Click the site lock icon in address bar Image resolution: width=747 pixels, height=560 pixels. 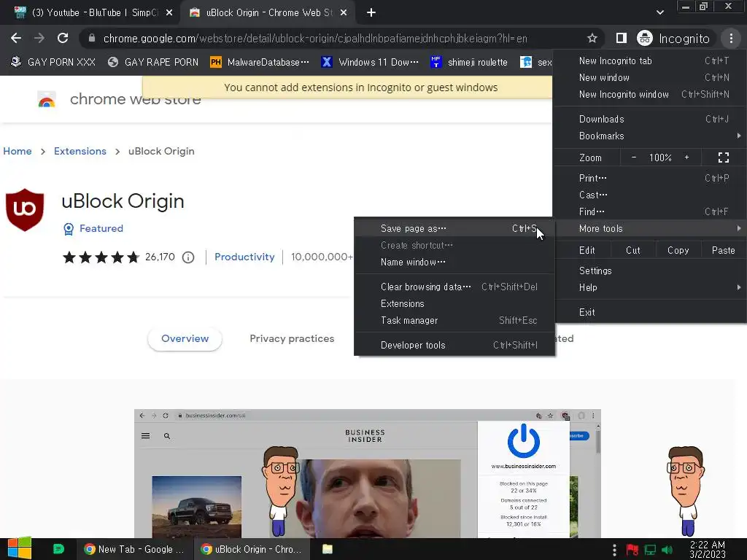click(x=92, y=38)
